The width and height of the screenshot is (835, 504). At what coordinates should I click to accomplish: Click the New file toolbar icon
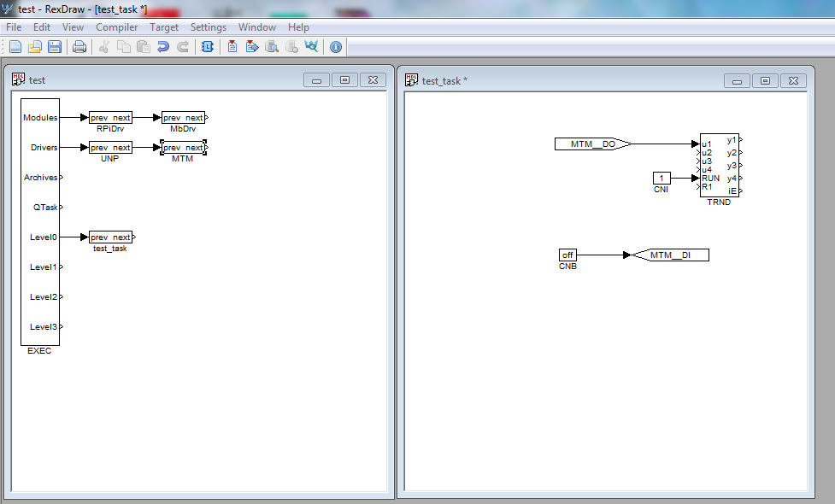[15, 47]
